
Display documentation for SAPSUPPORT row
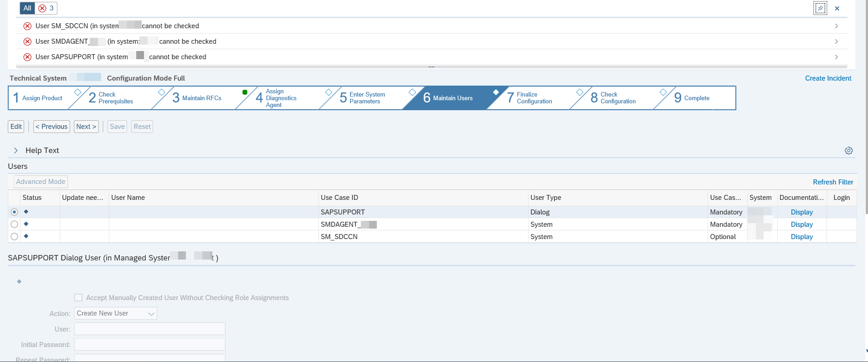[802, 212]
